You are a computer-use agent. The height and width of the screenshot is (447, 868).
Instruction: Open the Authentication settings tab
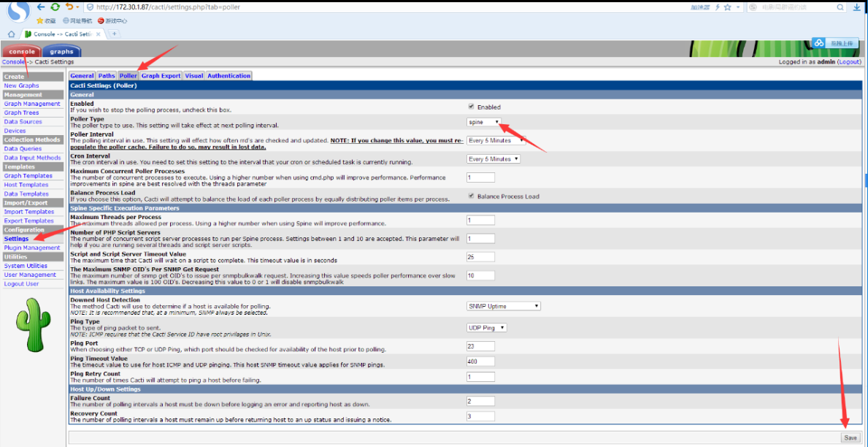229,76
